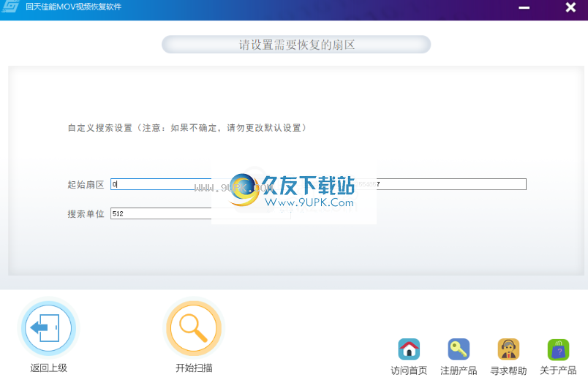This screenshot has height=380, width=588.
Task: Open 访问首页 home icon
Action: click(409, 349)
